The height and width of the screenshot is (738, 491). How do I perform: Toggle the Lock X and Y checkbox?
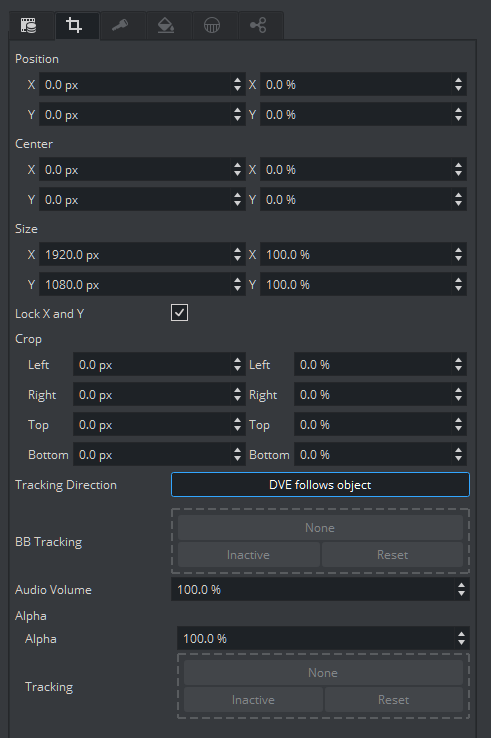click(179, 313)
